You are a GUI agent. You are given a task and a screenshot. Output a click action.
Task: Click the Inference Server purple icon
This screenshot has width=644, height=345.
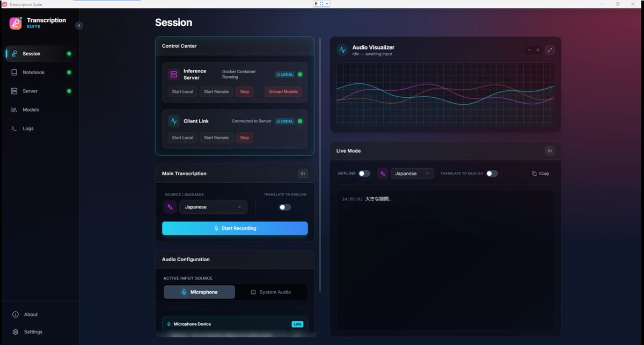[173, 74]
